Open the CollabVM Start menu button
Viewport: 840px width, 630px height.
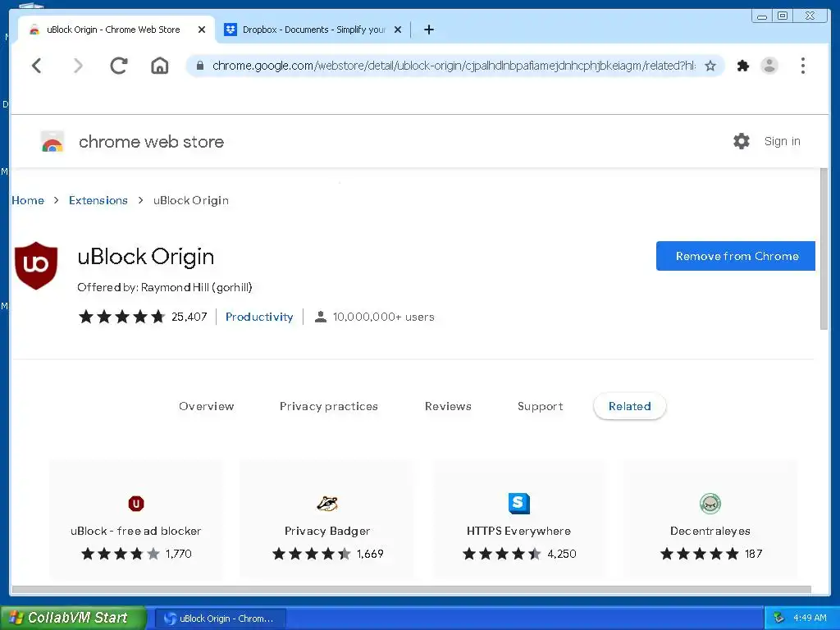pyautogui.click(x=73, y=618)
